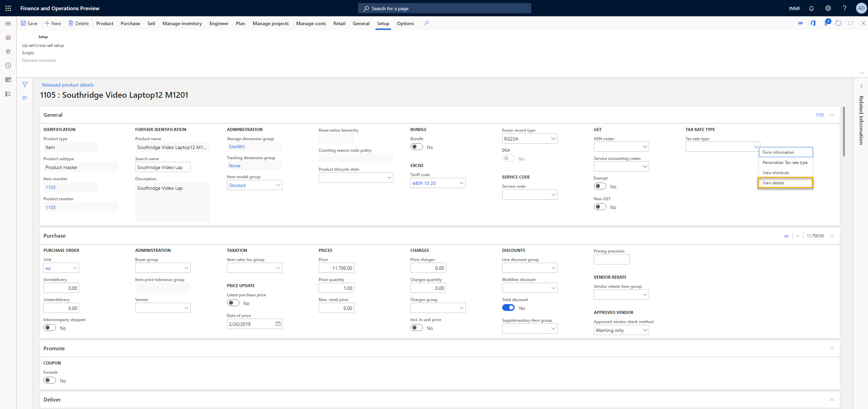Viewport: 868px width, 409px height.
Task: Open the Options tab
Action: coord(405,23)
